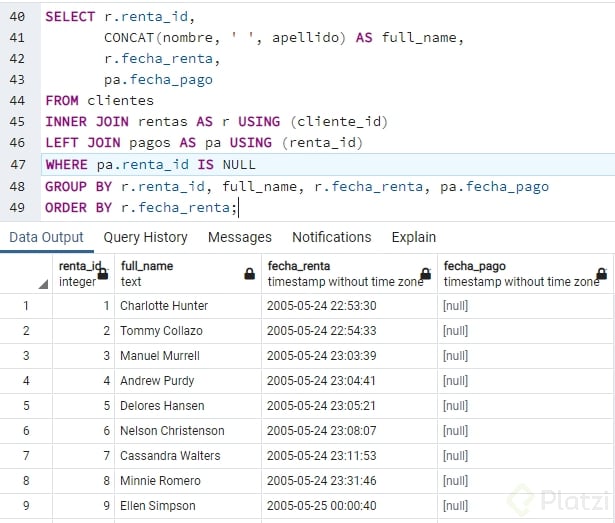Screen dimensions: 615x523
Task: Click line number 40 in the editor gutter
Action: click(x=17, y=16)
